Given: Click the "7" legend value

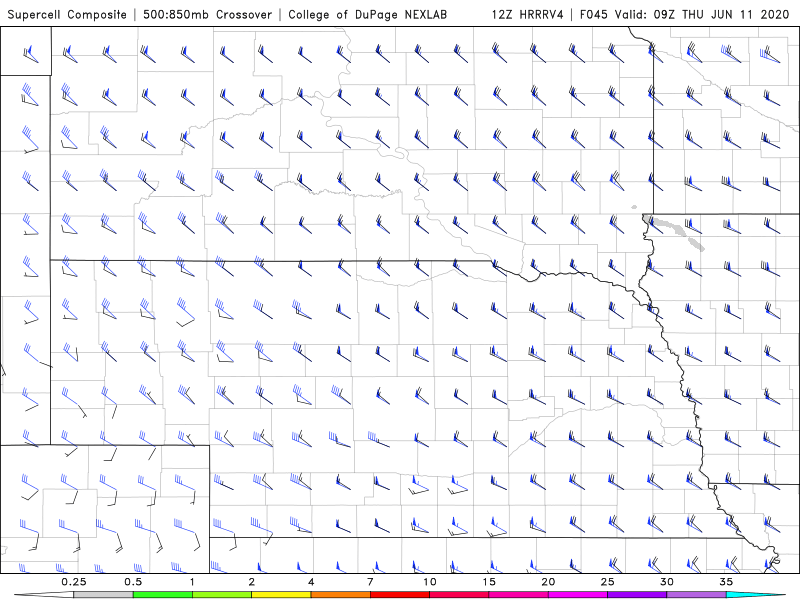Looking at the screenshot, I should 370,582.
